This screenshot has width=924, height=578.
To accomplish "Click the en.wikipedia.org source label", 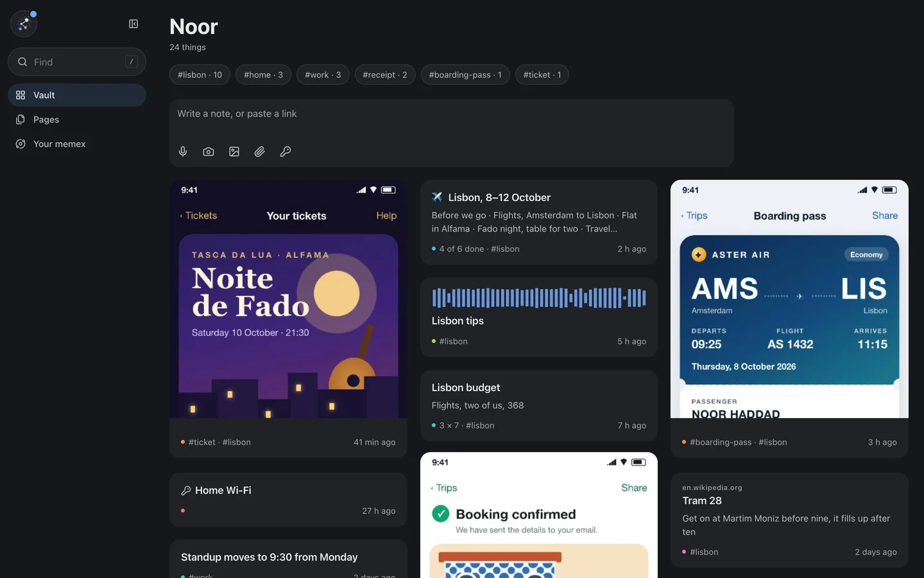I will (712, 487).
